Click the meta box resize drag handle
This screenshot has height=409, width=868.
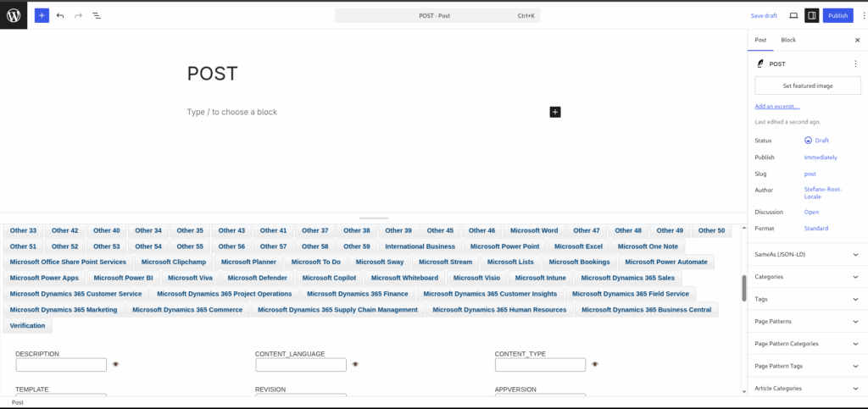(374, 218)
